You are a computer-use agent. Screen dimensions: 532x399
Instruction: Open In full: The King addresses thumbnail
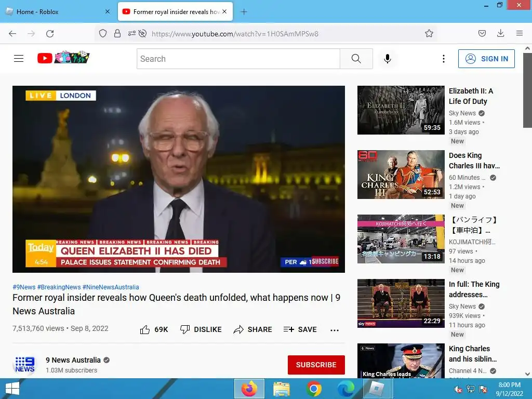pos(401,303)
